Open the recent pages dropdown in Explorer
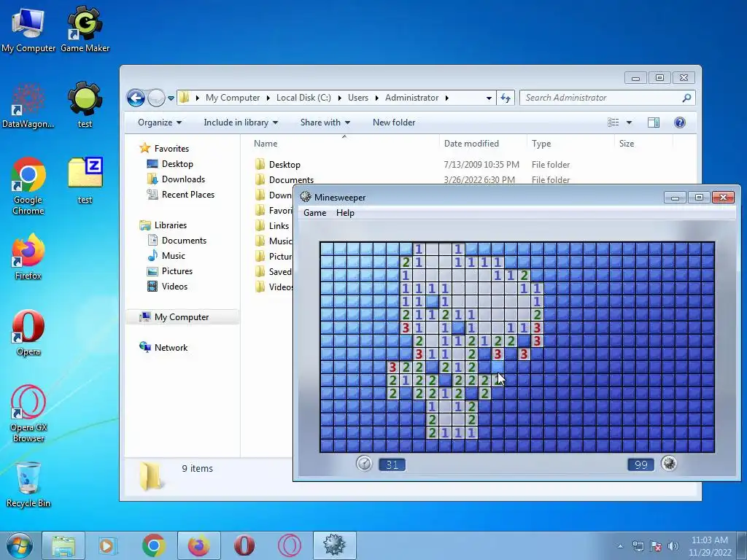The height and width of the screenshot is (560, 747). tap(171, 98)
